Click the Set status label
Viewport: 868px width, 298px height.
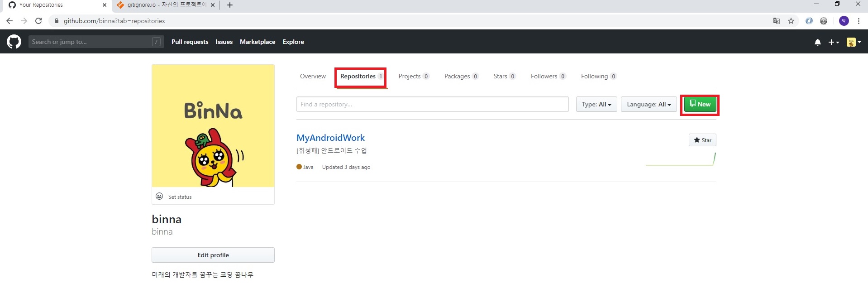tap(180, 197)
